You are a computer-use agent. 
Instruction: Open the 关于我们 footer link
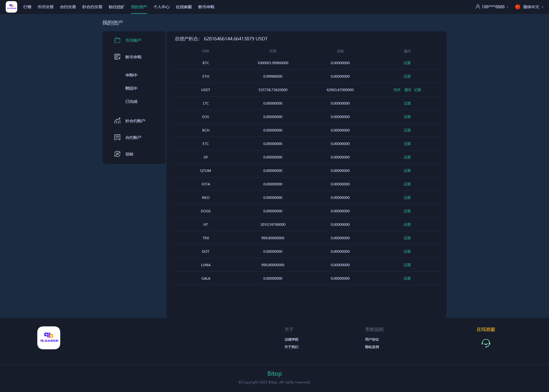pos(291,347)
